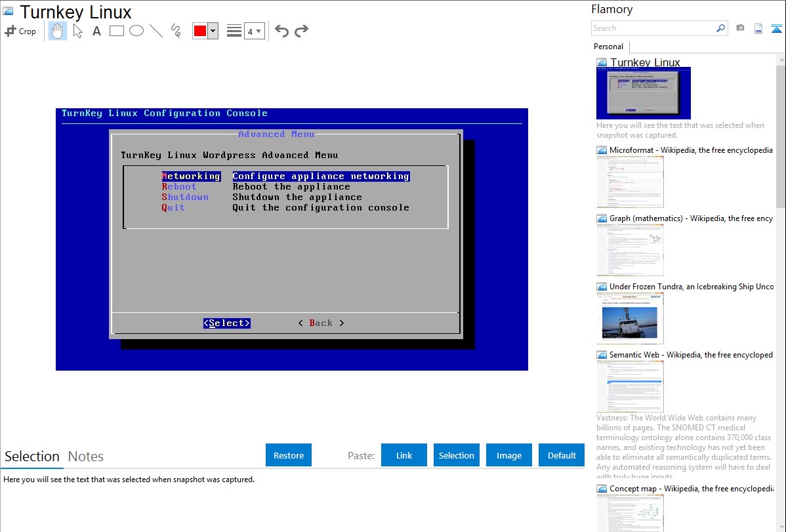Open the line width 4 dropdown
The width and height of the screenshot is (786, 532).
255,31
